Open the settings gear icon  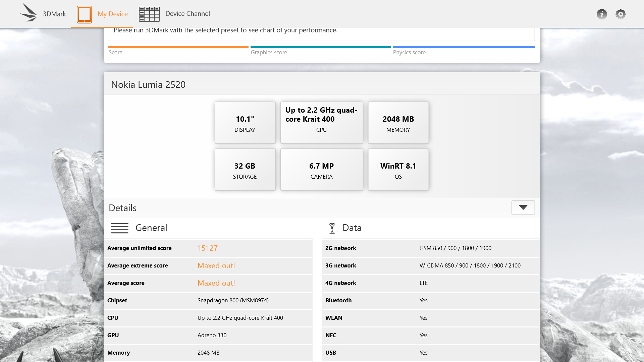point(621,14)
